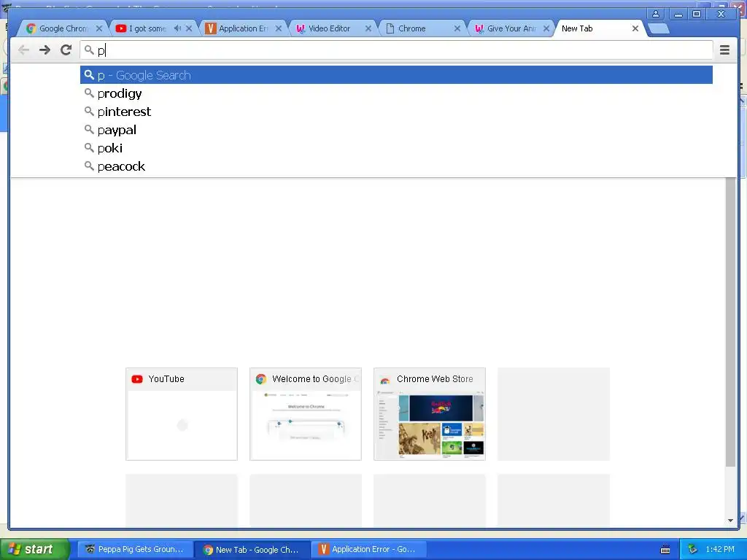Click the tray icon beside the clock
The image size is (747, 560).
[693, 550]
